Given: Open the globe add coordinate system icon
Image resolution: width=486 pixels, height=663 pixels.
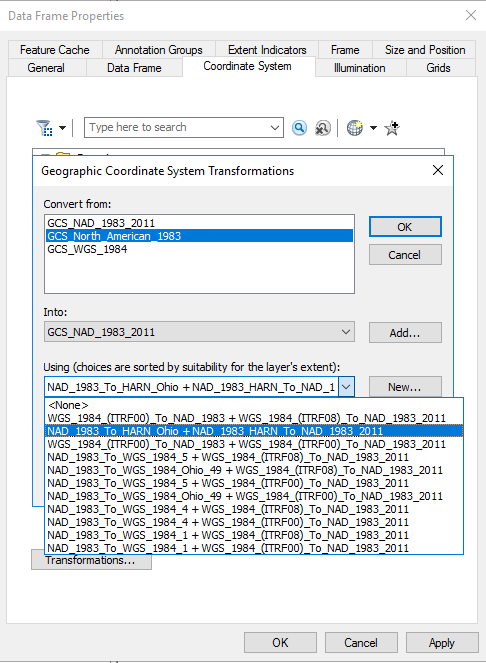Looking at the screenshot, I should pyautogui.click(x=355, y=127).
